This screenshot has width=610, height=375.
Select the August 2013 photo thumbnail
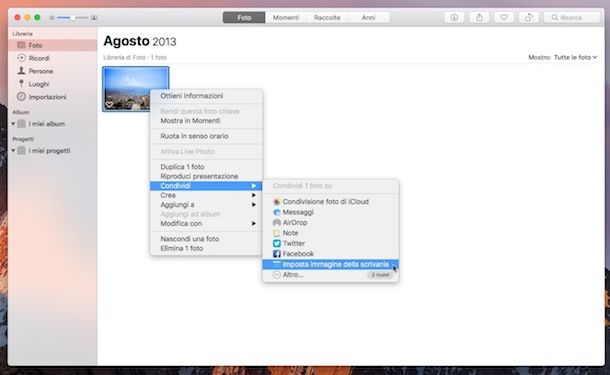[135, 89]
